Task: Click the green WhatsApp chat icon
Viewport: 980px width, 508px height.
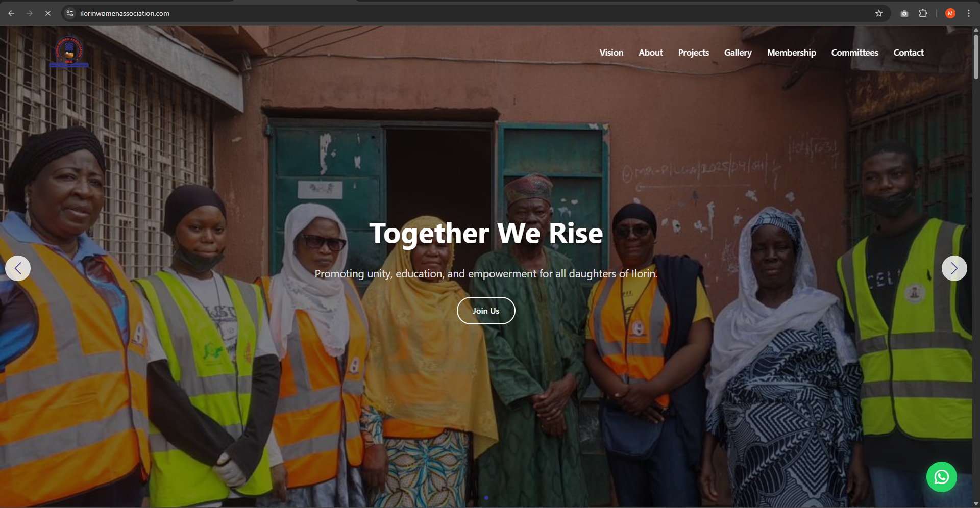Action: [941, 477]
